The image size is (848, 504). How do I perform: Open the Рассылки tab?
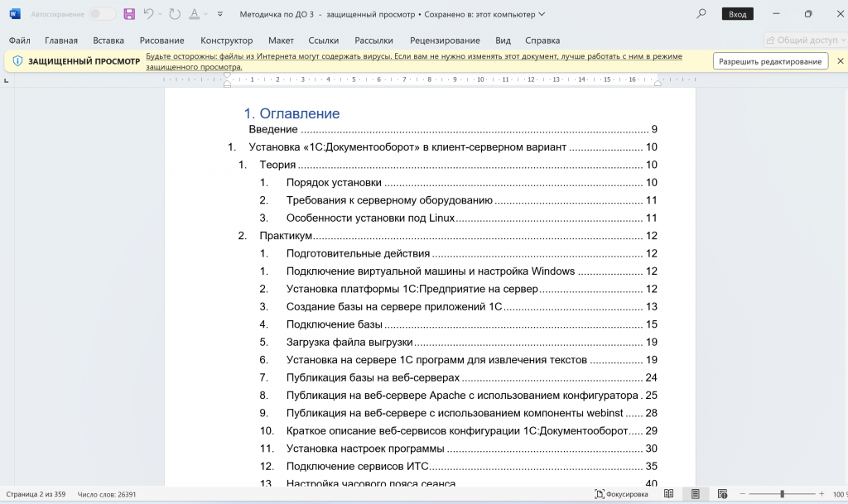(x=373, y=41)
